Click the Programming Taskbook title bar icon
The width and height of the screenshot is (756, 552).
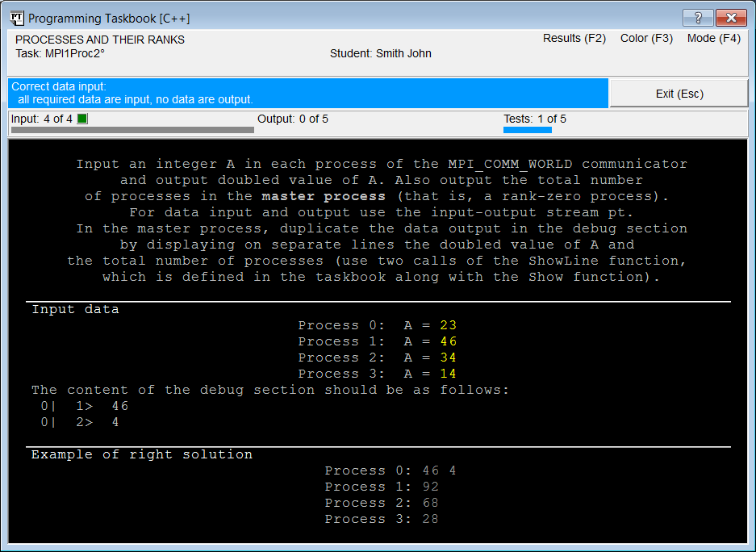click(x=16, y=19)
